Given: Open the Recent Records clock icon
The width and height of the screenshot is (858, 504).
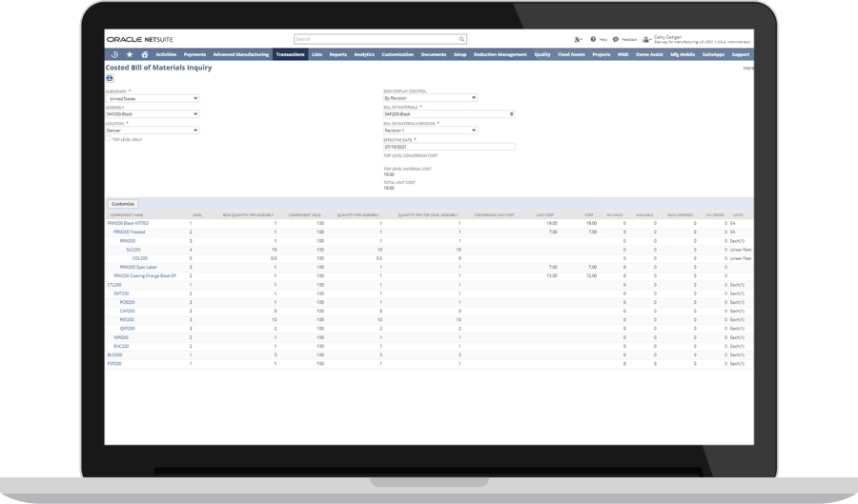Looking at the screenshot, I should tap(114, 54).
